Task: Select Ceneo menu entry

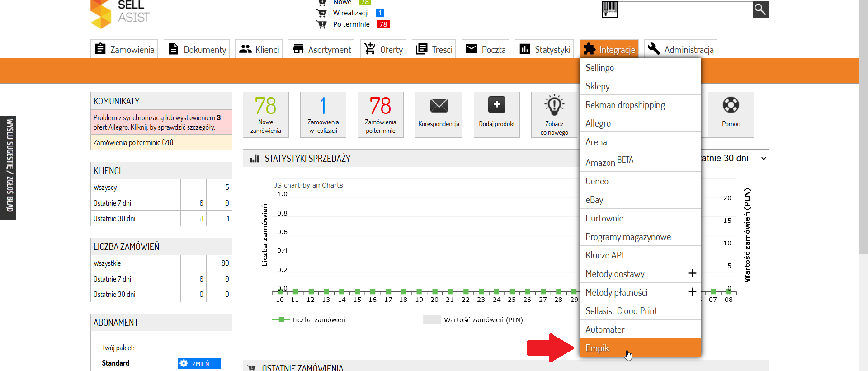Action: (x=641, y=181)
